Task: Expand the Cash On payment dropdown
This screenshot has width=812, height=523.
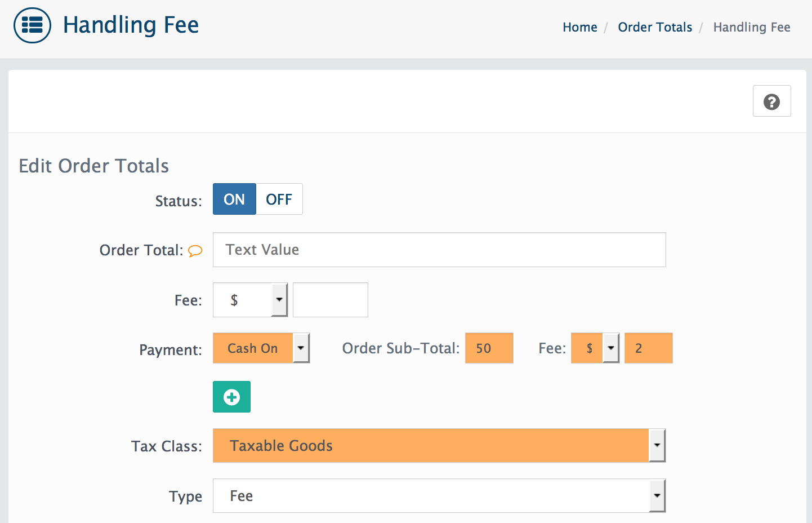Action: tap(261, 348)
